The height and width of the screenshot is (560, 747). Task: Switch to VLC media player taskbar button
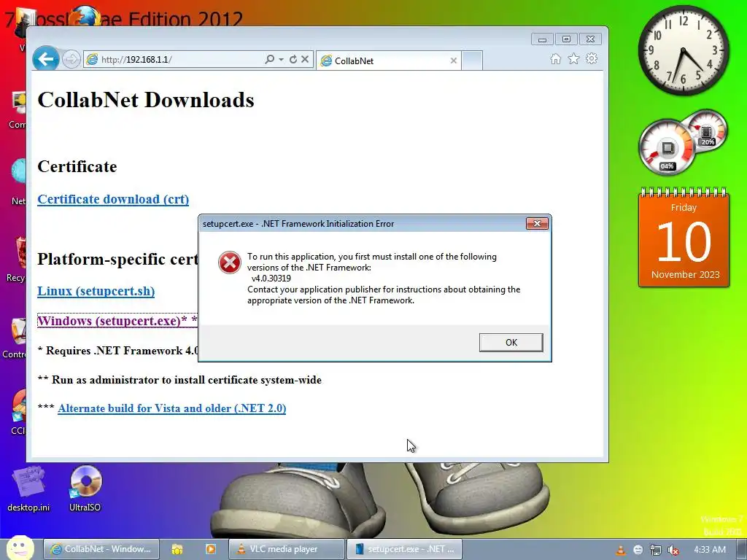click(x=286, y=549)
